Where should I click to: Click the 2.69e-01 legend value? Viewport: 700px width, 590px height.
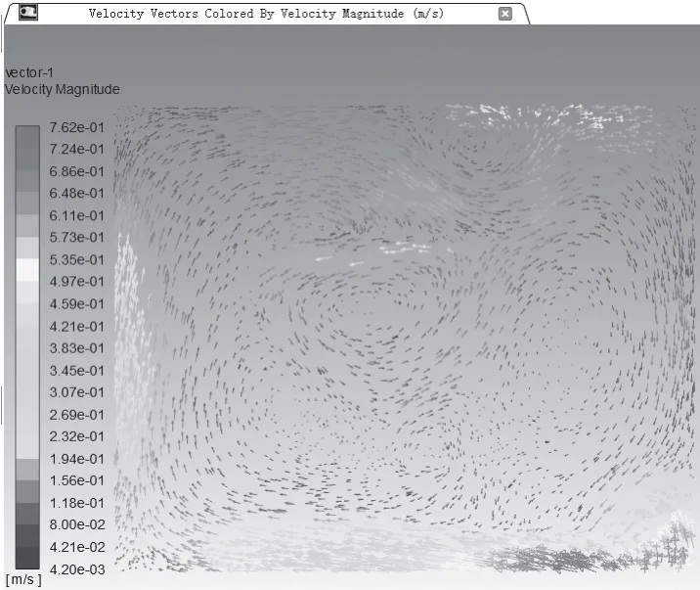pyautogui.click(x=77, y=415)
